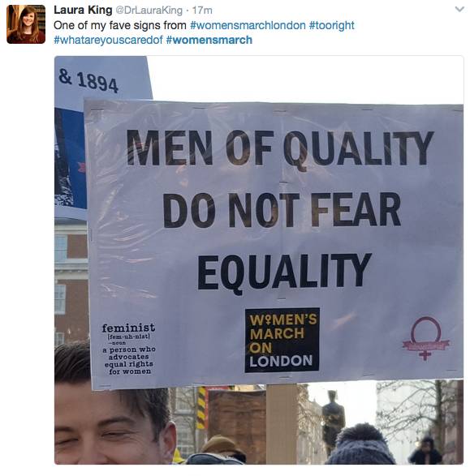Select the #whatareyouscaredof hashtag

click(x=109, y=40)
